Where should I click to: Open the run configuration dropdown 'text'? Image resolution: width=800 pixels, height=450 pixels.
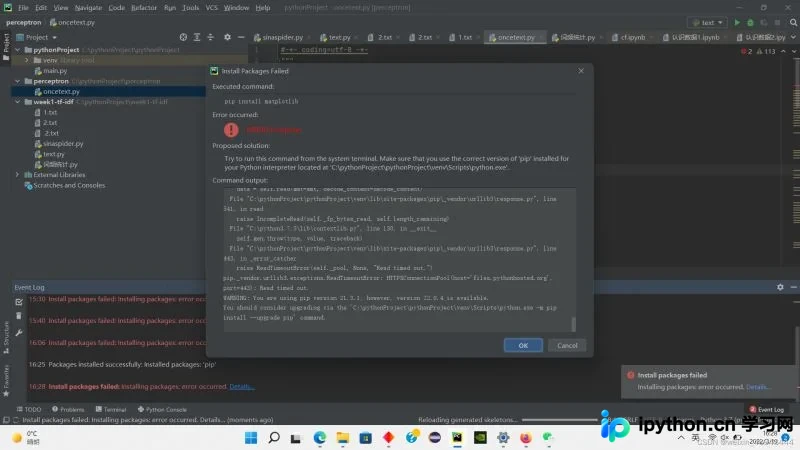707,22
